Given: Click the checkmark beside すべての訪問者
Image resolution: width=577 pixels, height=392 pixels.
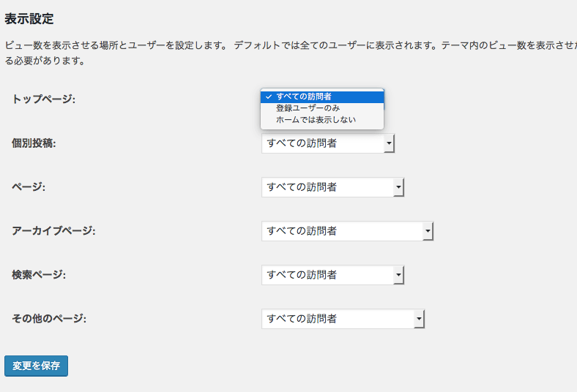Looking at the screenshot, I should coord(269,97).
